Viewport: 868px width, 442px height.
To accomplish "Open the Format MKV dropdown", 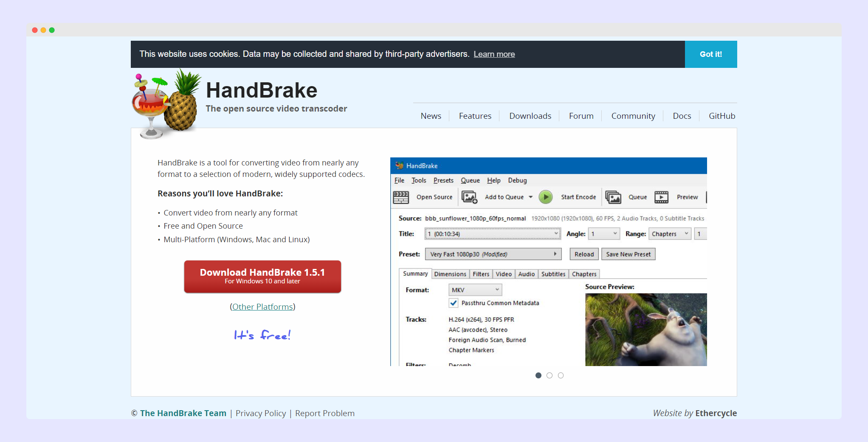I will (x=497, y=290).
